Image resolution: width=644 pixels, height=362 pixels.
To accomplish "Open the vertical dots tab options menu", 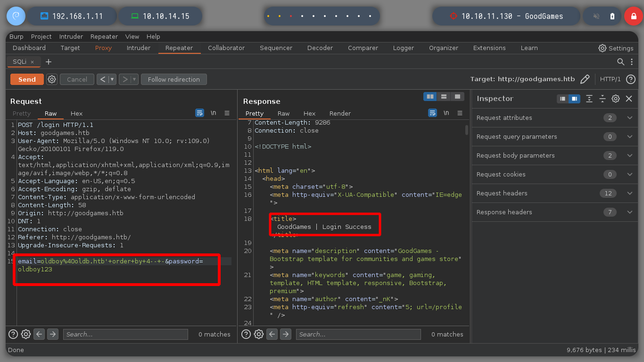I will 632,62.
